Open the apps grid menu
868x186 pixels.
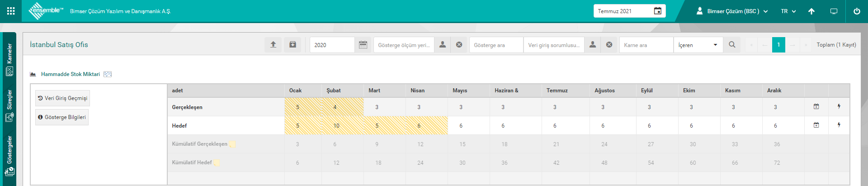tap(11, 11)
